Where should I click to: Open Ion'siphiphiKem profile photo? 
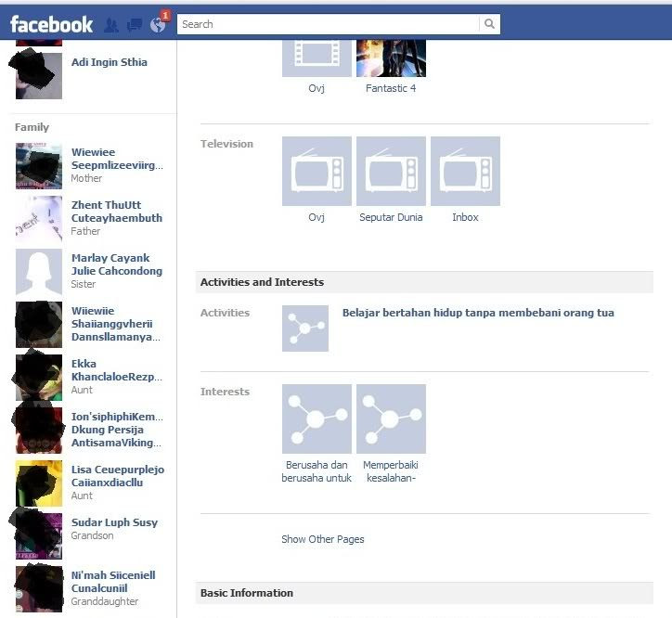point(39,431)
